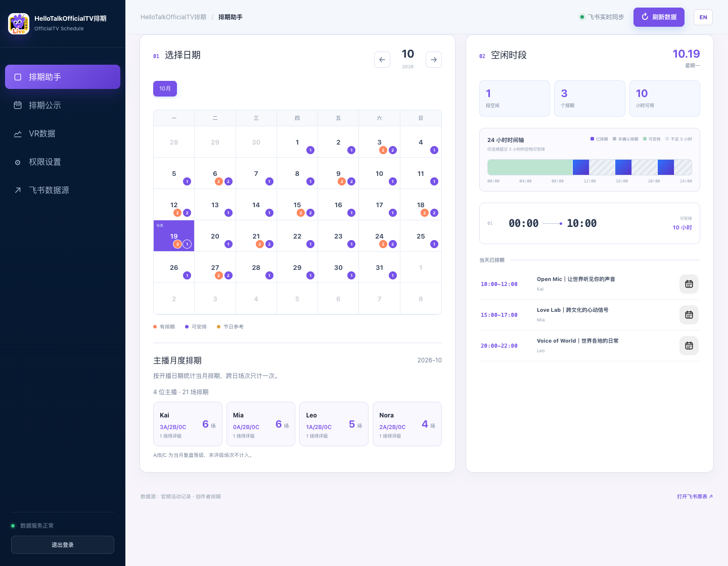Select October 31 in the calendar
The height and width of the screenshot is (566, 728).
point(379,267)
